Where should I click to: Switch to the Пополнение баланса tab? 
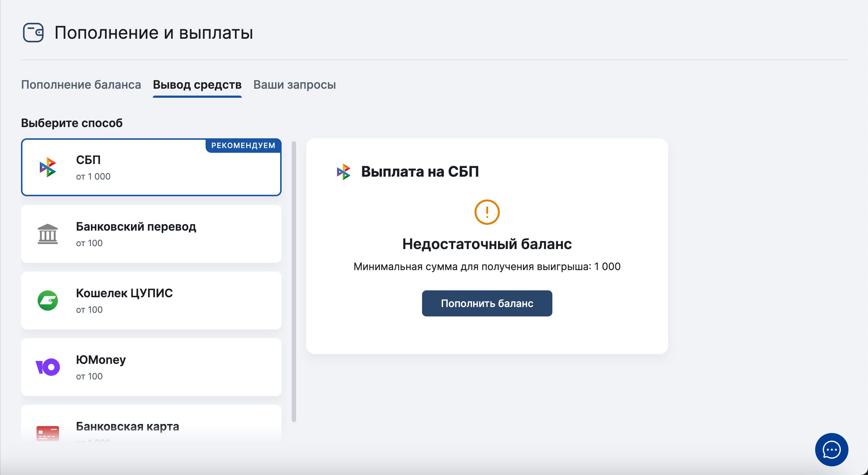80,84
